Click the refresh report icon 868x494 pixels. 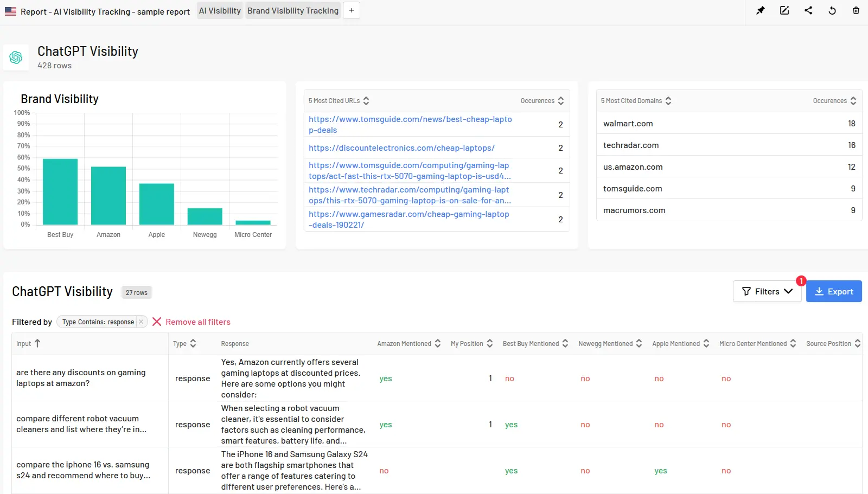(832, 10)
